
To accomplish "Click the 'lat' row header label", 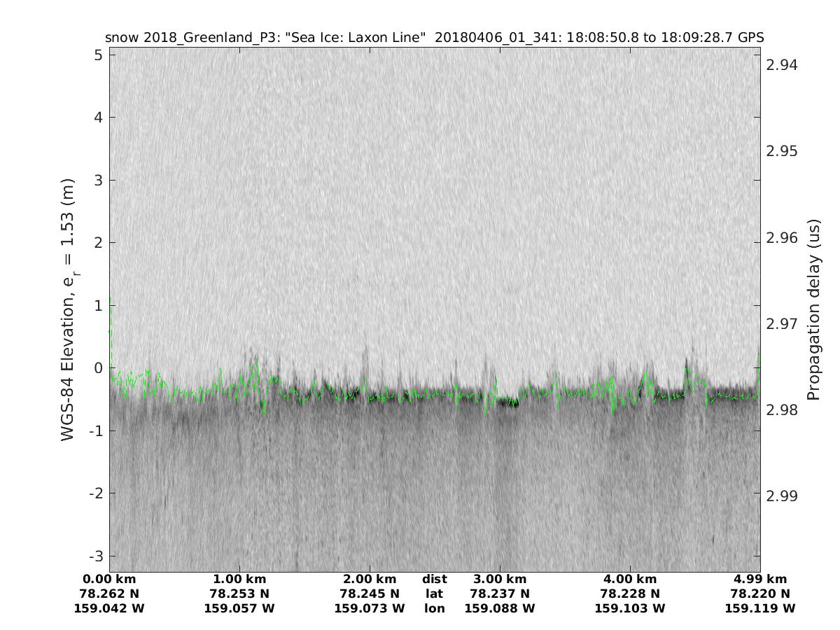I will point(434,594).
